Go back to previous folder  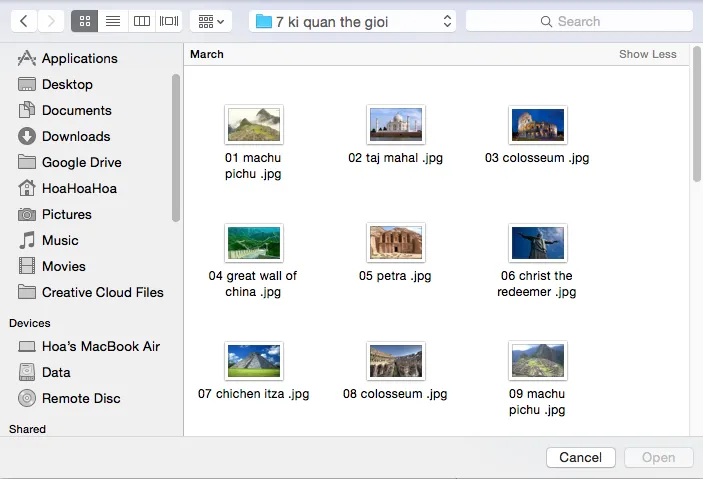[x=24, y=21]
